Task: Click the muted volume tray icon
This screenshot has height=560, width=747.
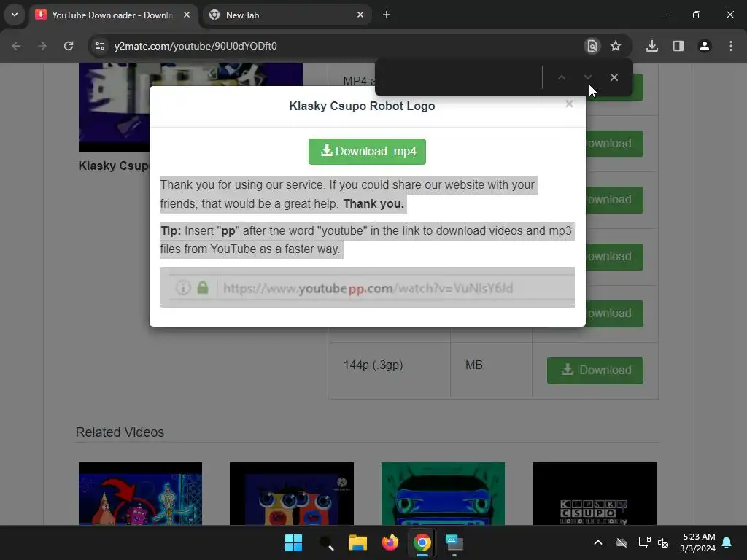Action: [663, 542]
